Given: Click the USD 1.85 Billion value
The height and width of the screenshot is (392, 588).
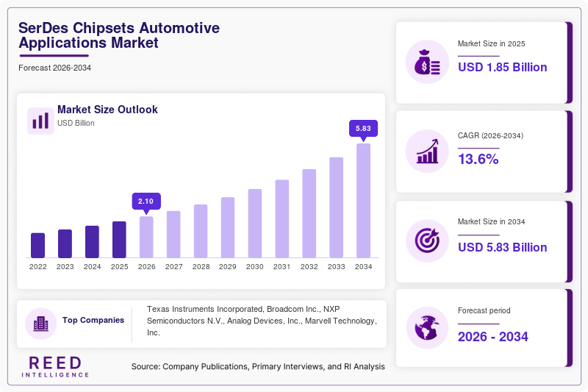Looking at the screenshot, I should click(x=502, y=67).
